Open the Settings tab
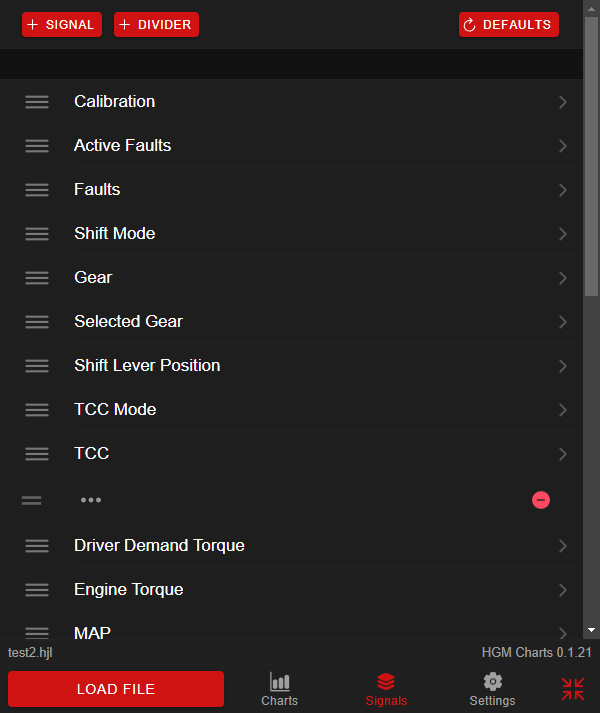 (x=492, y=689)
